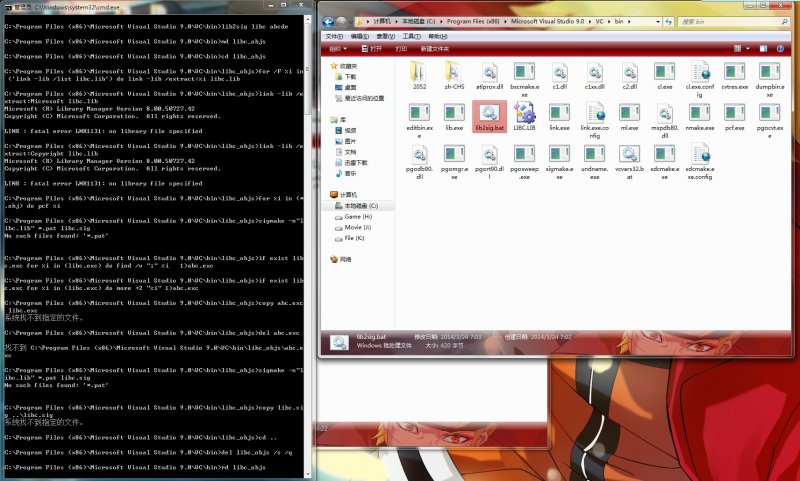Image resolution: width=800 pixels, height=481 pixels.
Task: Select 下载 (Downloads) in navigation pane
Action: [x=345, y=77]
